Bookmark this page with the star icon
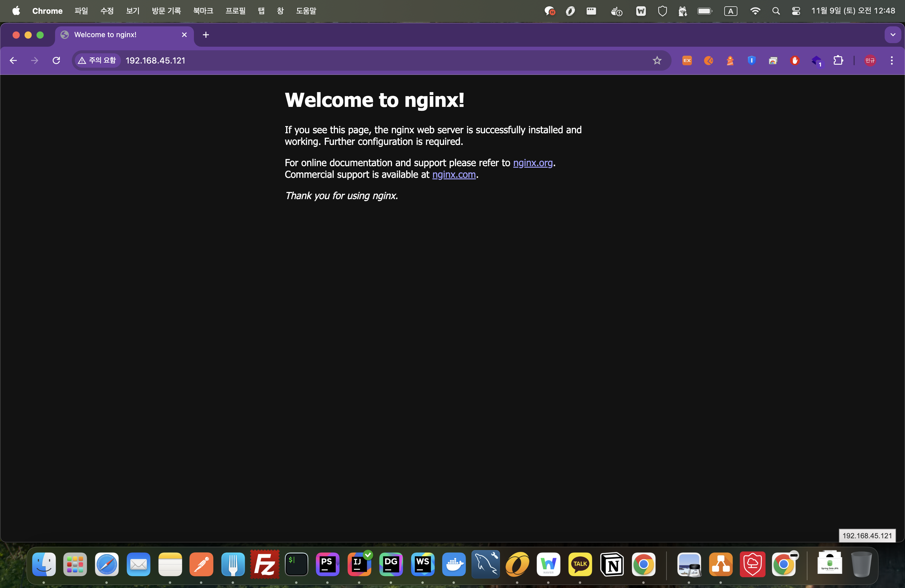Viewport: 905px width, 588px height. pos(657,60)
